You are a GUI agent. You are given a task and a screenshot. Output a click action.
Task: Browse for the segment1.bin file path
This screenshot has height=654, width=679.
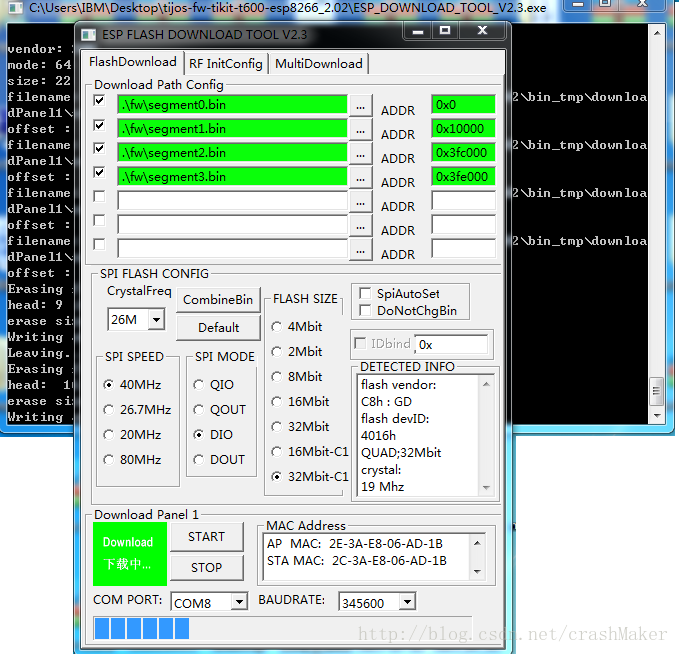tap(360, 130)
